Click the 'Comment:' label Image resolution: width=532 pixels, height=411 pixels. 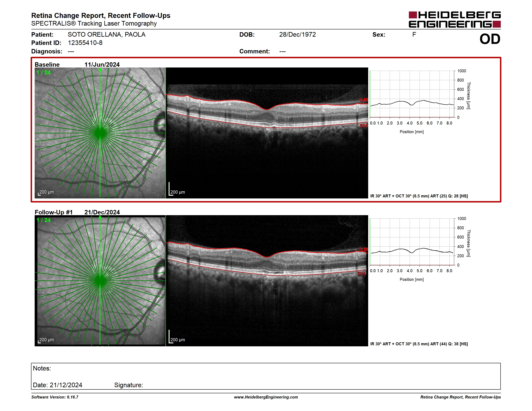click(255, 51)
